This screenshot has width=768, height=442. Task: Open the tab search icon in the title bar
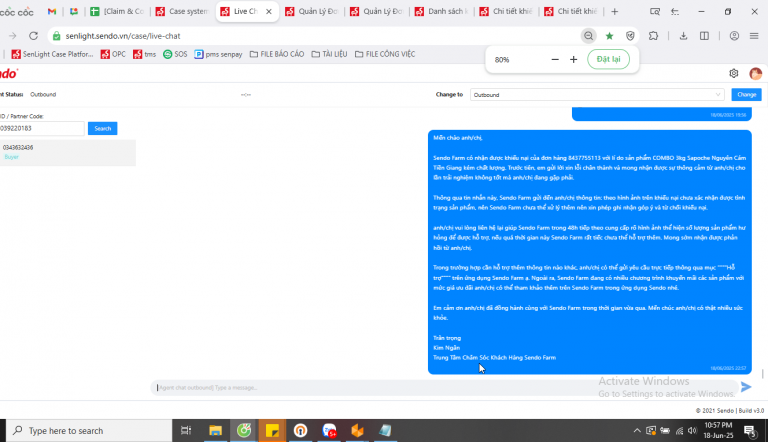(x=654, y=11)
